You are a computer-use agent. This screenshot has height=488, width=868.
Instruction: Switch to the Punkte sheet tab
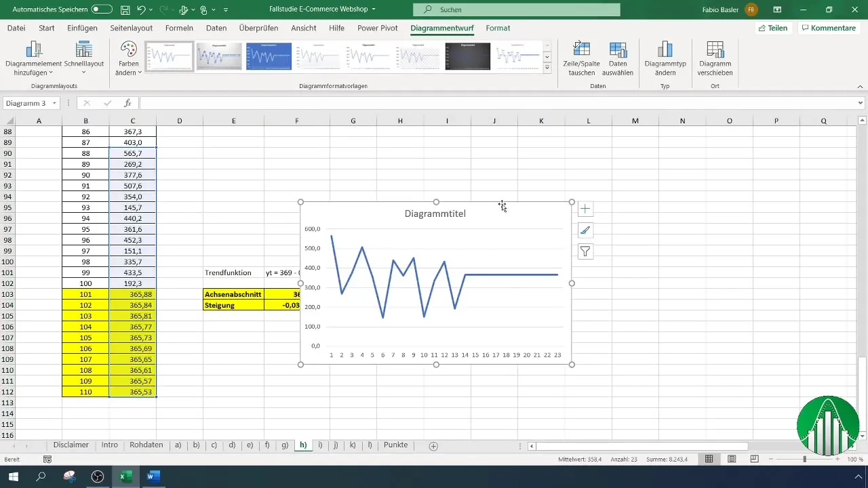coord(395,445)
